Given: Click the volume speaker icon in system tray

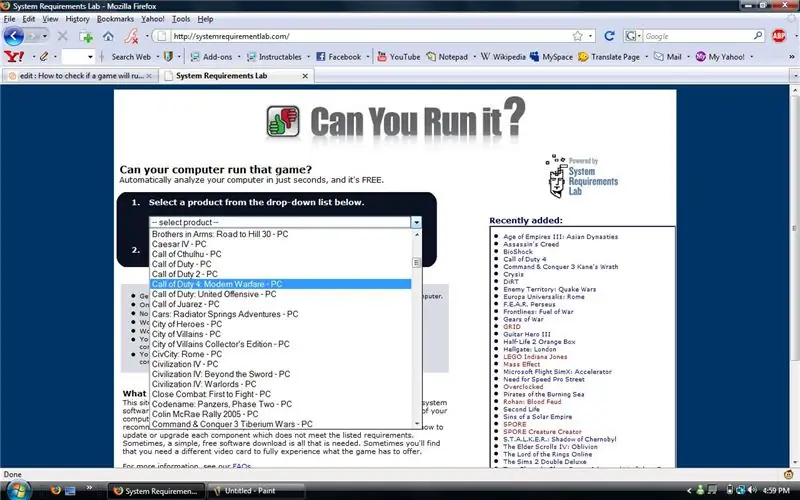Looking at the screenshot, I should coord(752,490).
